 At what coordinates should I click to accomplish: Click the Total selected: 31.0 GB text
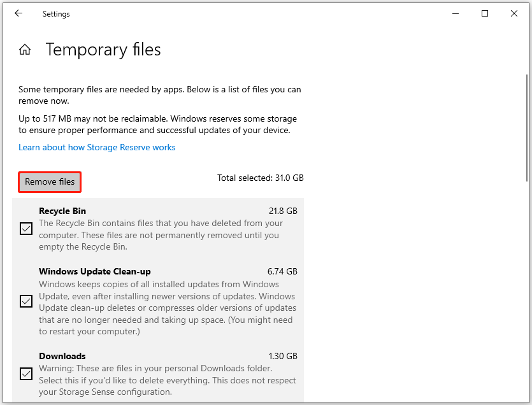coord(260,178)
